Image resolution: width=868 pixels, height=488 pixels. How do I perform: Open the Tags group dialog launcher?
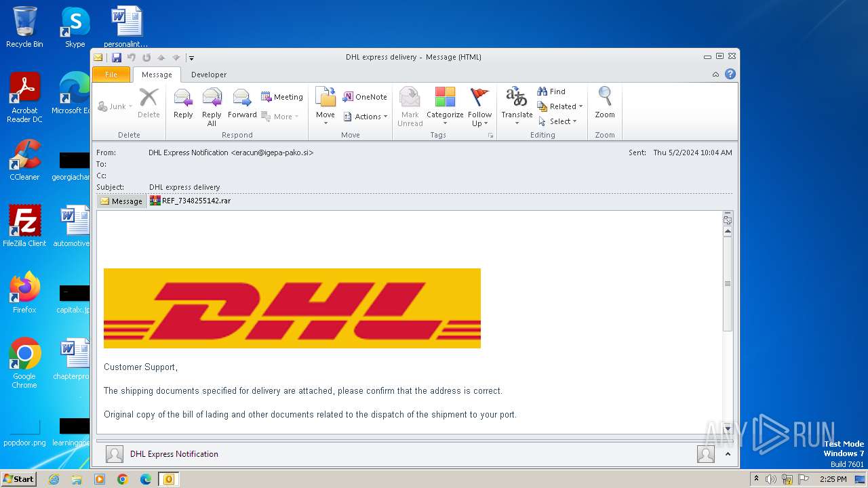tap(491, 136)
